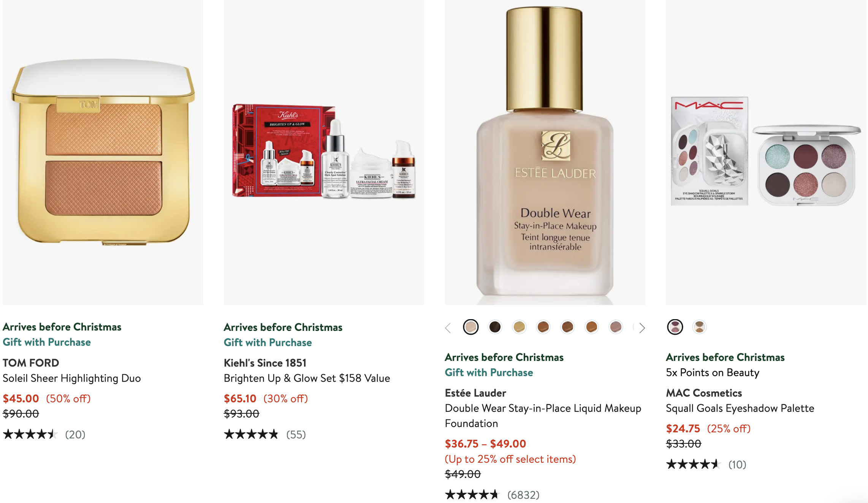Image resolution: width=868 pixels, height=503 pixels.
Task: Pick the golden tan foundation shade
Action: pos(519,327)
